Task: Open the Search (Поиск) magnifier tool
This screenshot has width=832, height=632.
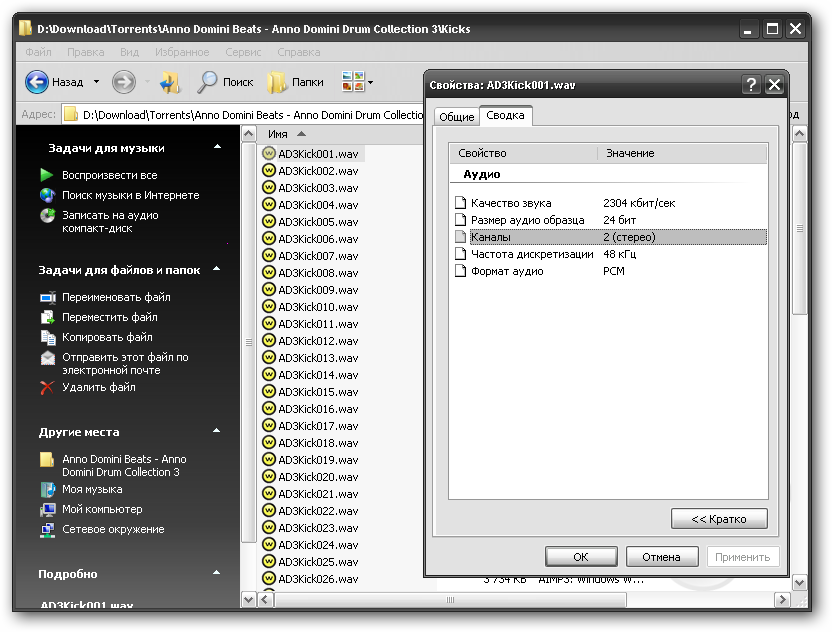Action: (x=208, y=82)
